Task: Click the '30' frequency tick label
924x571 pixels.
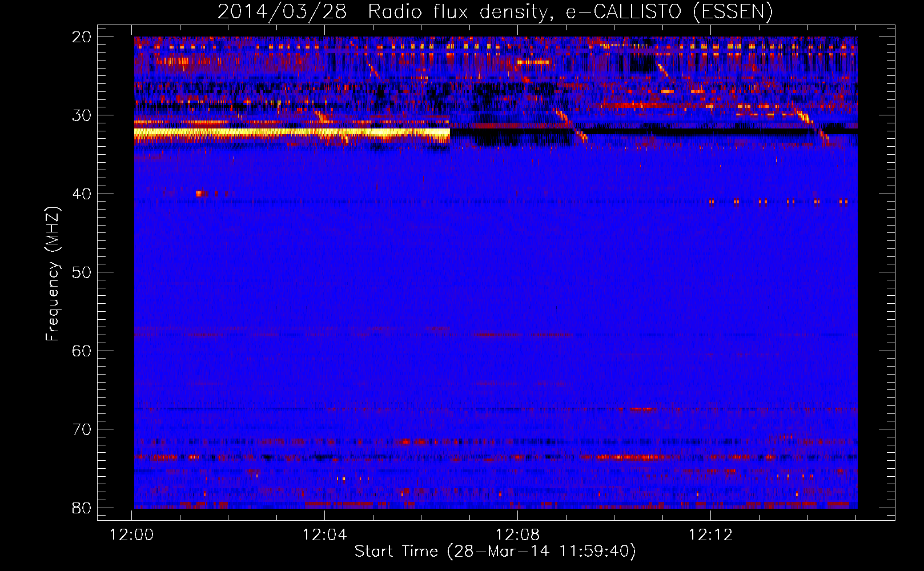Action: 82,115
